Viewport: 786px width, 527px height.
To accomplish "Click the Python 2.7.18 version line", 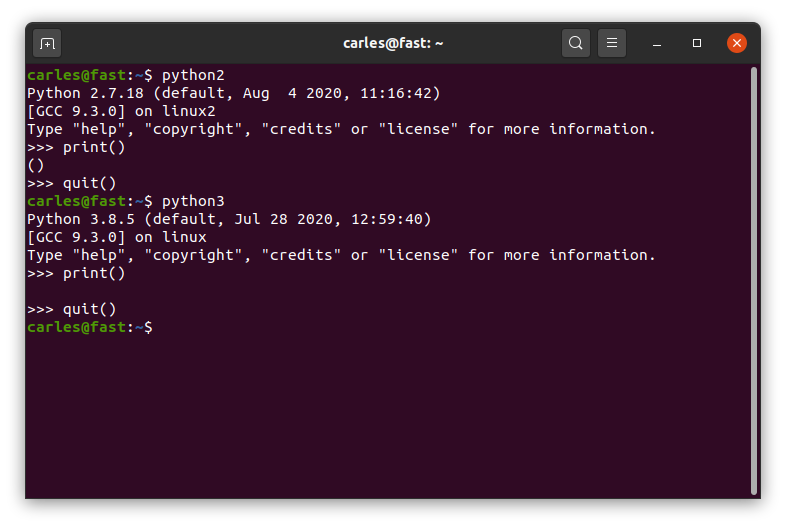I will [234, 93].
